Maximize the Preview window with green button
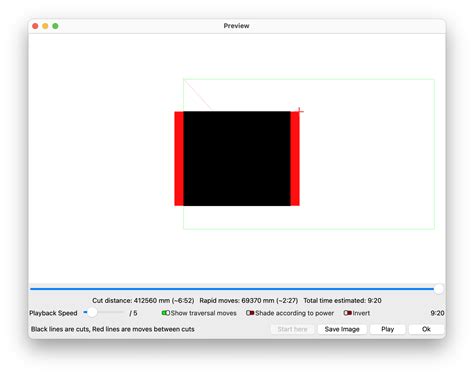Screen dimensions: 474x376 pyautogui.click(x=55, y=26)
